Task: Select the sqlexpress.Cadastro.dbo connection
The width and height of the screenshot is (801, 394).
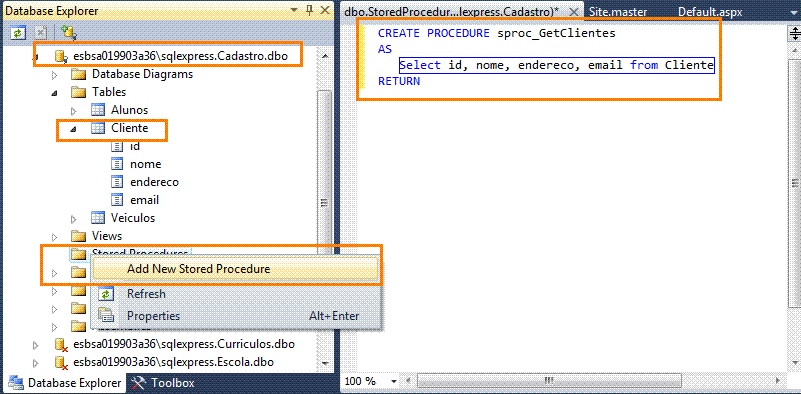Action: point(180,56)
